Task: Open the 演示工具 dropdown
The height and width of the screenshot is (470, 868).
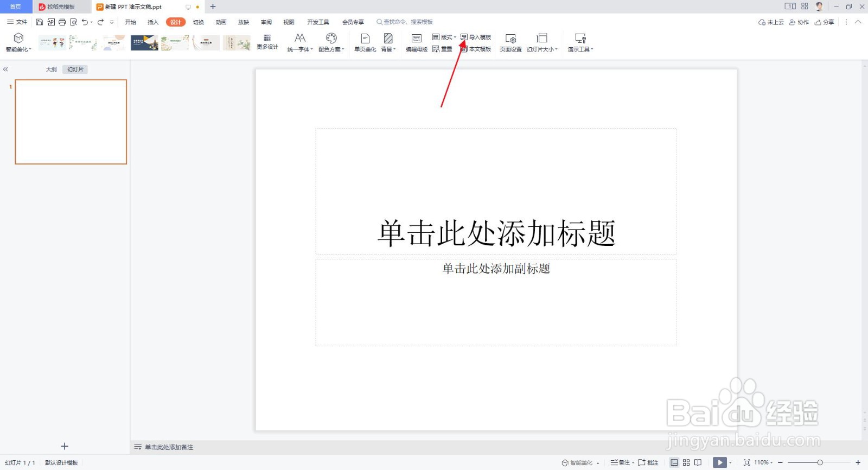Action: point(580,42)
